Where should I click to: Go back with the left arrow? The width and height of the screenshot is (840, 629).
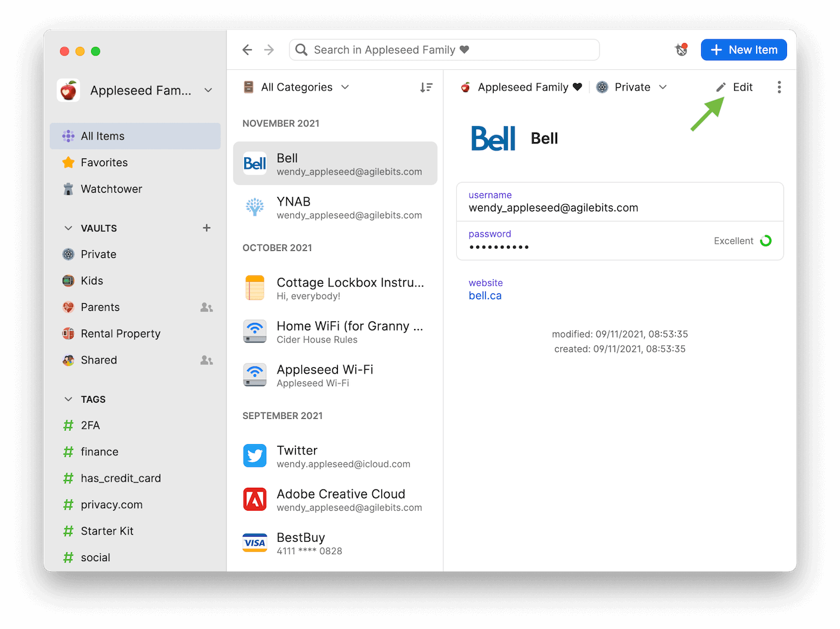coord(247,50)
